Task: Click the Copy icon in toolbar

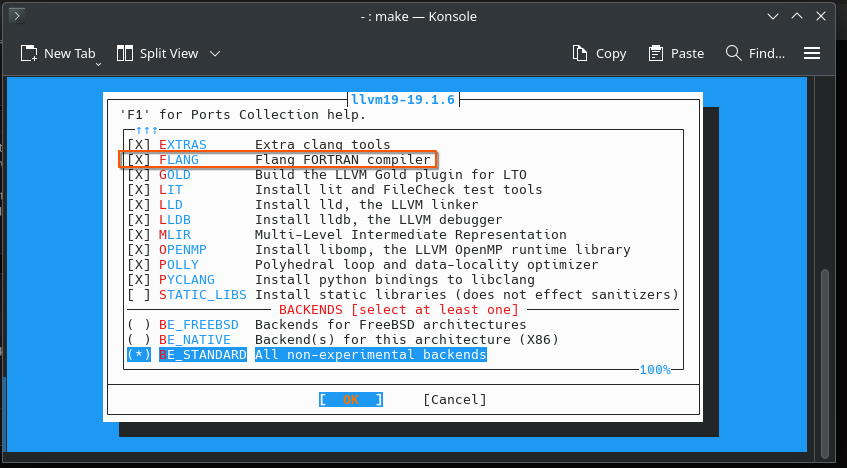Action: (580, 53)
